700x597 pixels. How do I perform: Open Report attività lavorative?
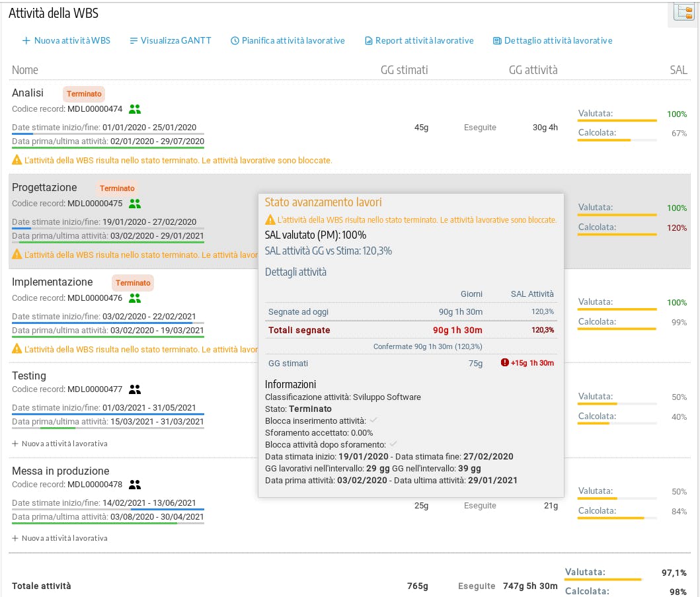click(419, 41)
